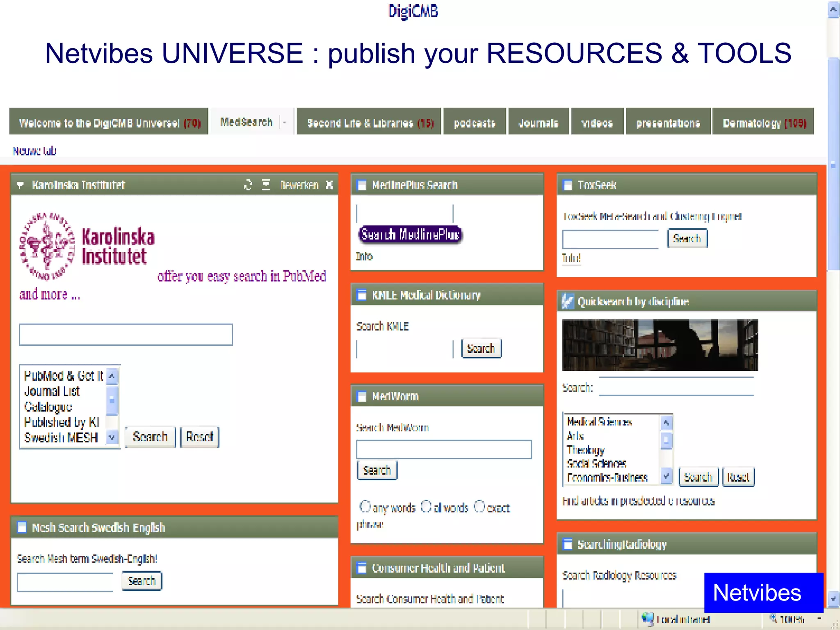Focus the MedWorm search field

[x=444, y=450]
